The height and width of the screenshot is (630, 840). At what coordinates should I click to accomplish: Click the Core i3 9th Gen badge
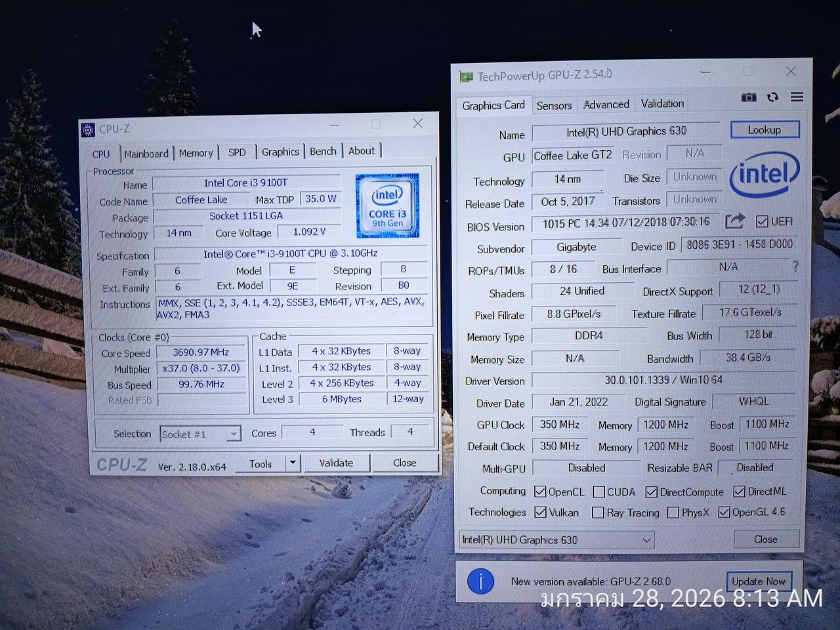(387, 205)
